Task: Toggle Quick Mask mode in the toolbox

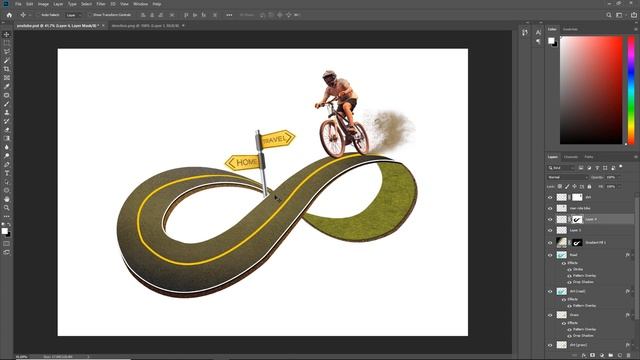Action: click(x=7, y=244)
